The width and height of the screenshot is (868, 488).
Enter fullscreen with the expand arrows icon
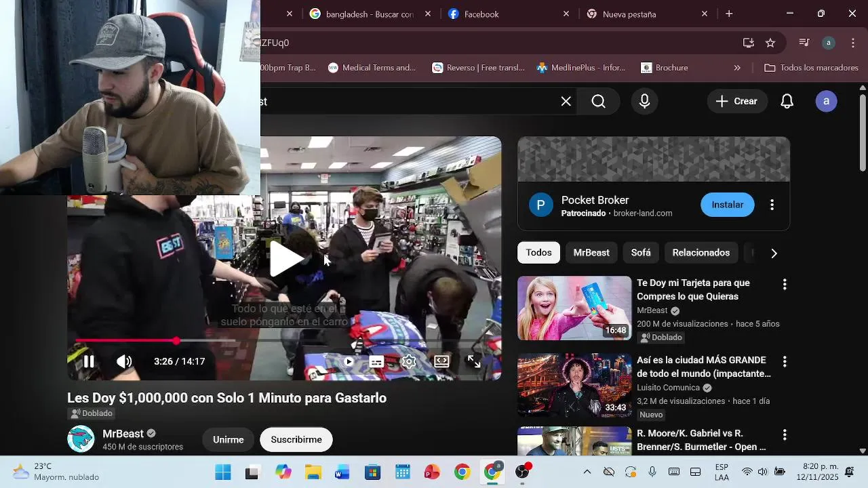pos(474,361)
